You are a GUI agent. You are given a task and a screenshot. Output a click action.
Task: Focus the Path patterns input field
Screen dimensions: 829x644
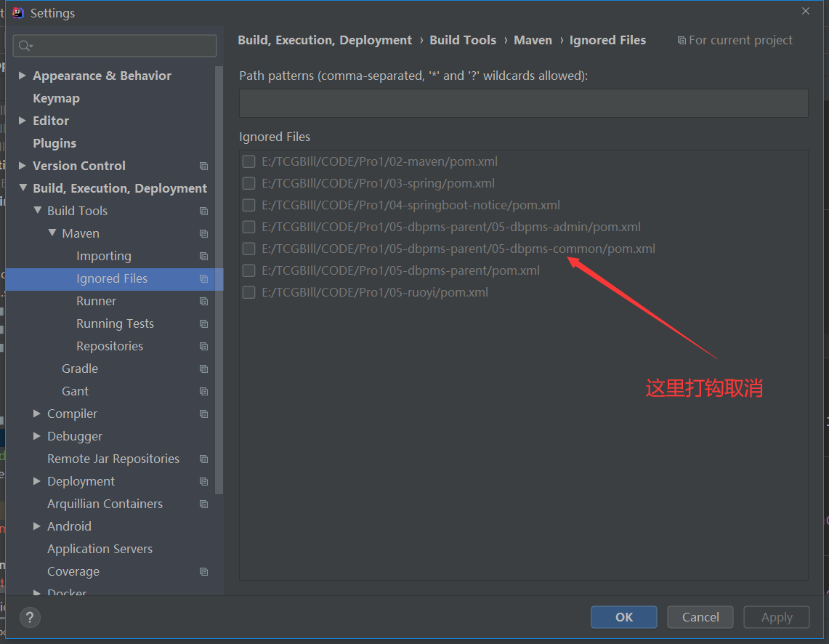[523, 103]
